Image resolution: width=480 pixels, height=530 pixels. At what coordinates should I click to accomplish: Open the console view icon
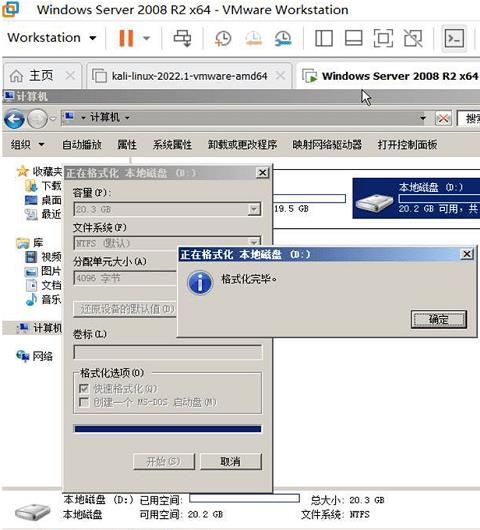click(x=454, y=38)
